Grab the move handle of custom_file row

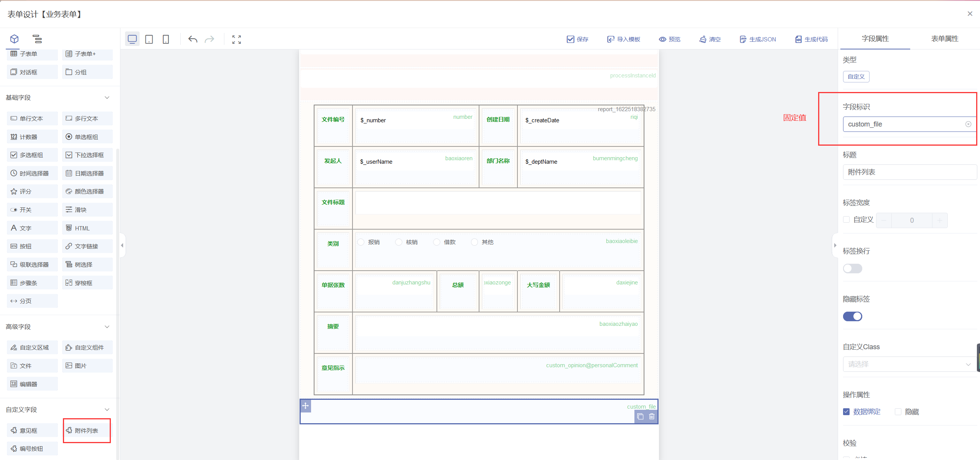pos(305,406)
